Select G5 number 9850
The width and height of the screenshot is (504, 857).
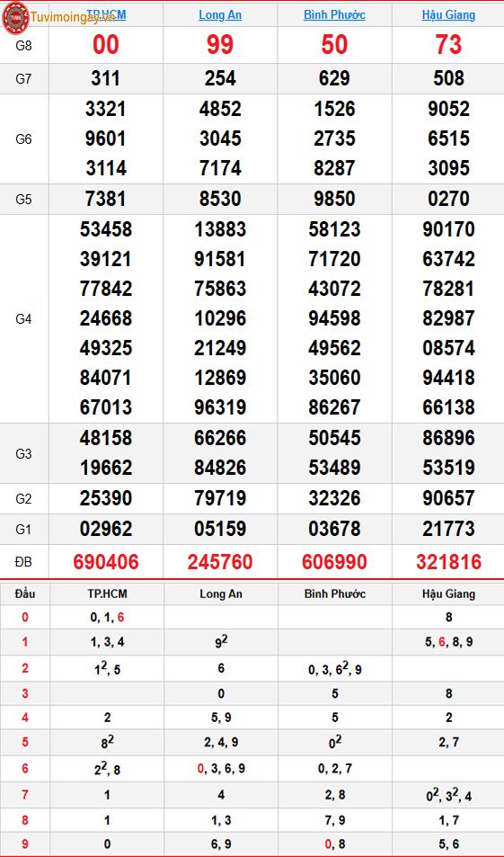pyautogui.click(x=334, y=199)
